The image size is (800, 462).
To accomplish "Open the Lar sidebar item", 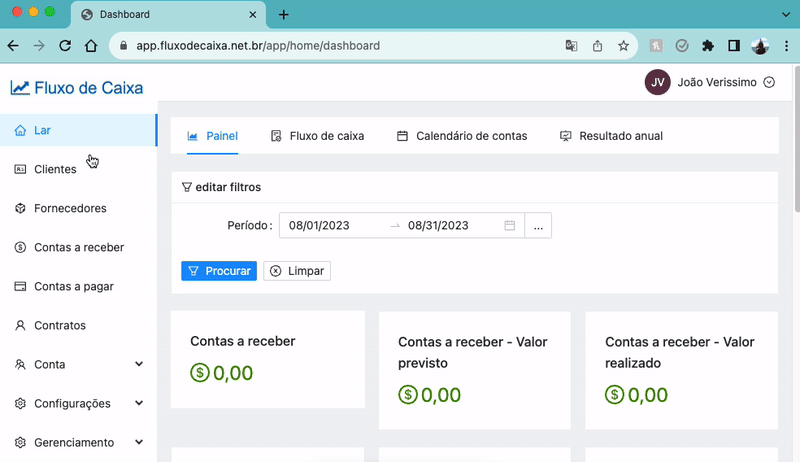I will 78,130.
